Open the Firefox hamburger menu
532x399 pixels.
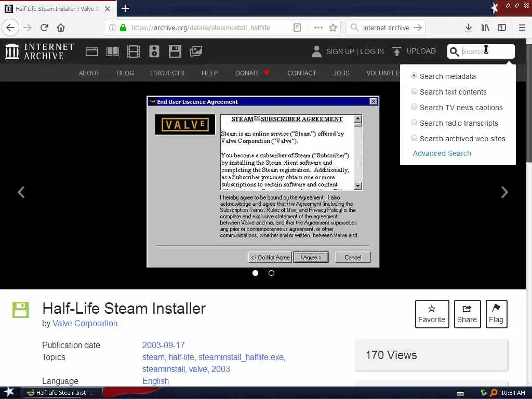522,28
